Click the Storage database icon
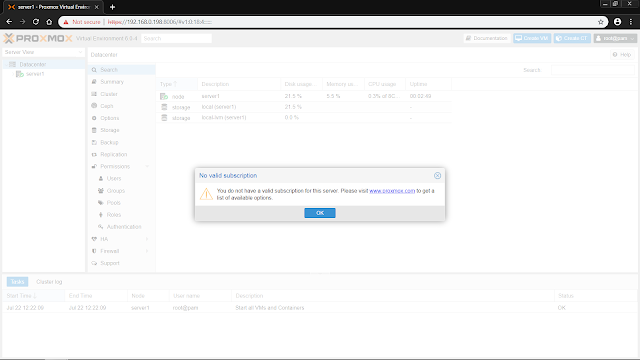This screenshot has width=640, height=360. (94, 130)
